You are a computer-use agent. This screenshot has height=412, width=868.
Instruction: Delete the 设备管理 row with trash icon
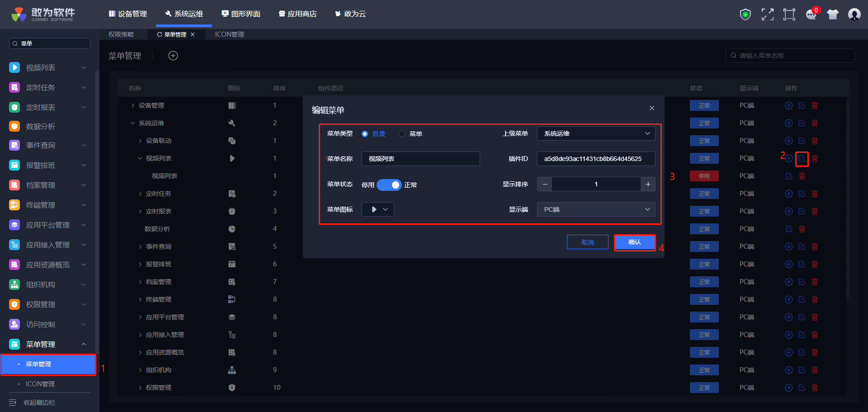click(x=815, y=105)
